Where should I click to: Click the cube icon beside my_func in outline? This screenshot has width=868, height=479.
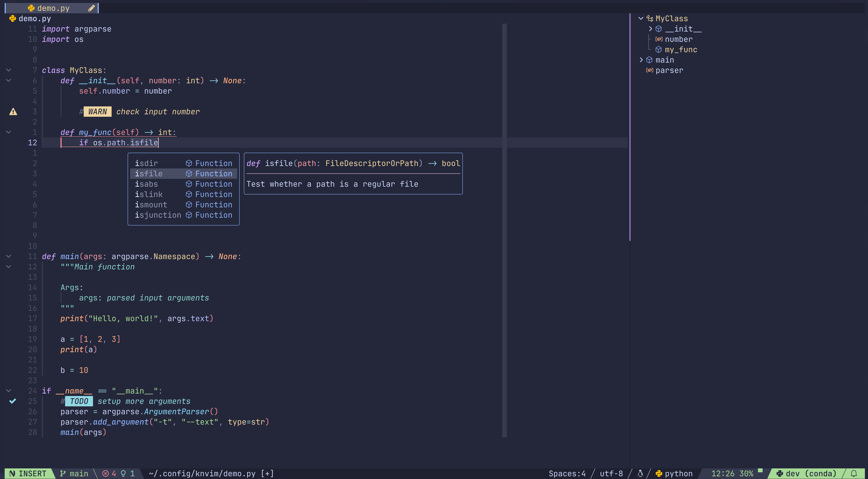(659, 50)
